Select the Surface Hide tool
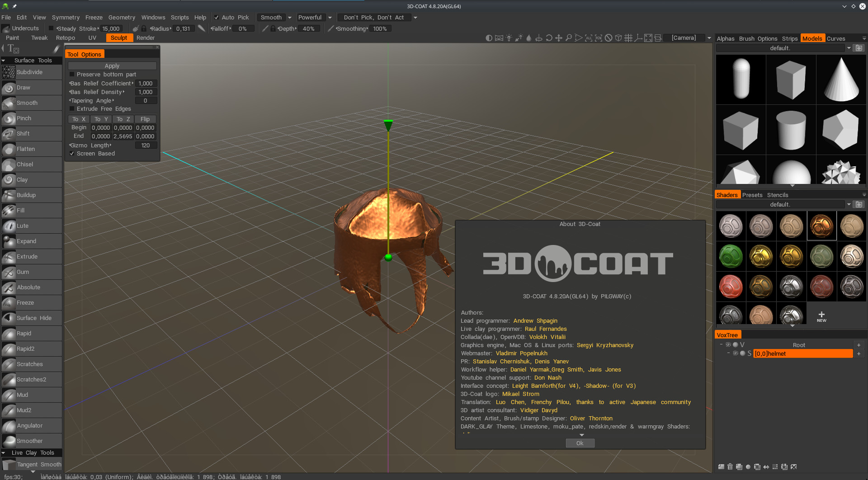This screenshot has height=480, width=868. (32, 318)
